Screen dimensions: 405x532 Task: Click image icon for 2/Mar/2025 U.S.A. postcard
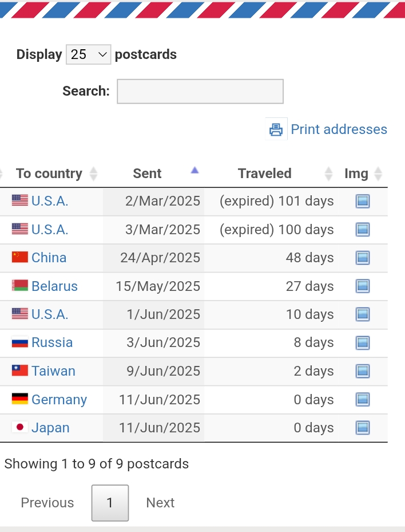(362, 201)
